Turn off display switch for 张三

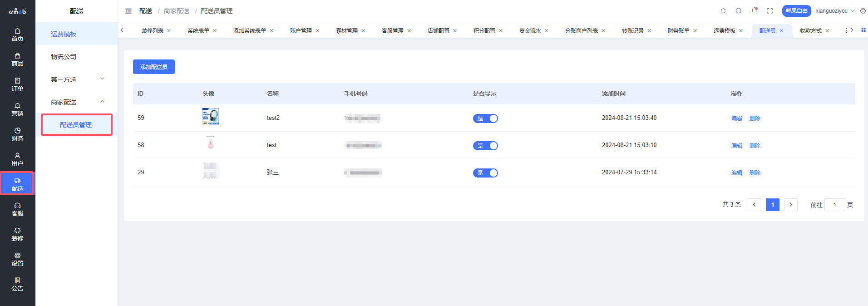[485, 173]
